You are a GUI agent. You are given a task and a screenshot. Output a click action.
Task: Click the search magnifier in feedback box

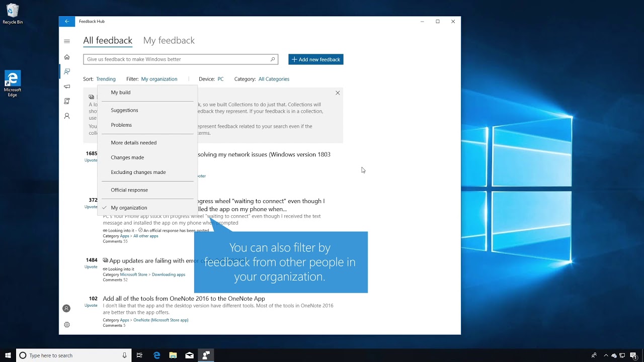coord(273,59)
